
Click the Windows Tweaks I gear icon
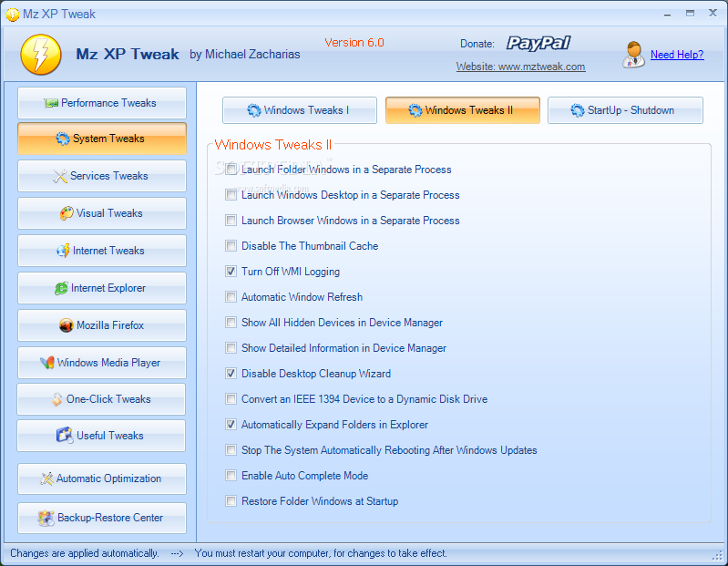tap(254, 110)
